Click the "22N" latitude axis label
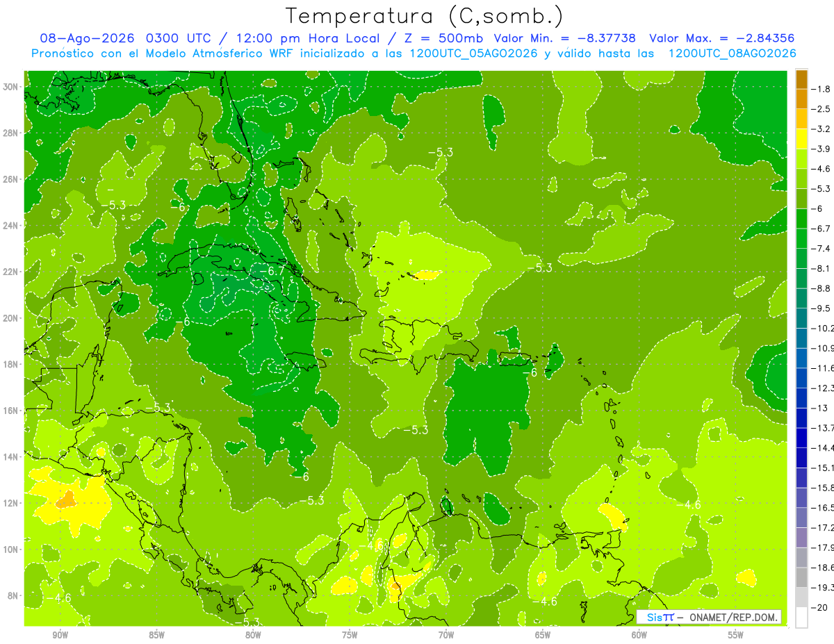The width and height of the screenshot is (834, 644). point(12,272)
